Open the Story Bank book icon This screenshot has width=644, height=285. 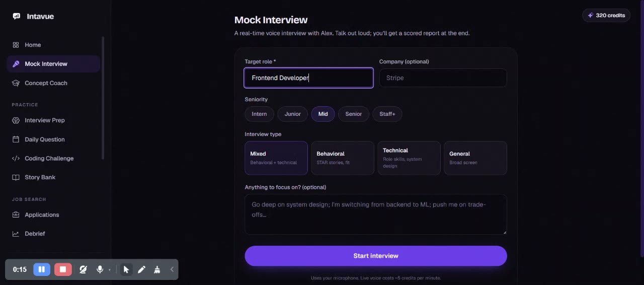(16, 177)
